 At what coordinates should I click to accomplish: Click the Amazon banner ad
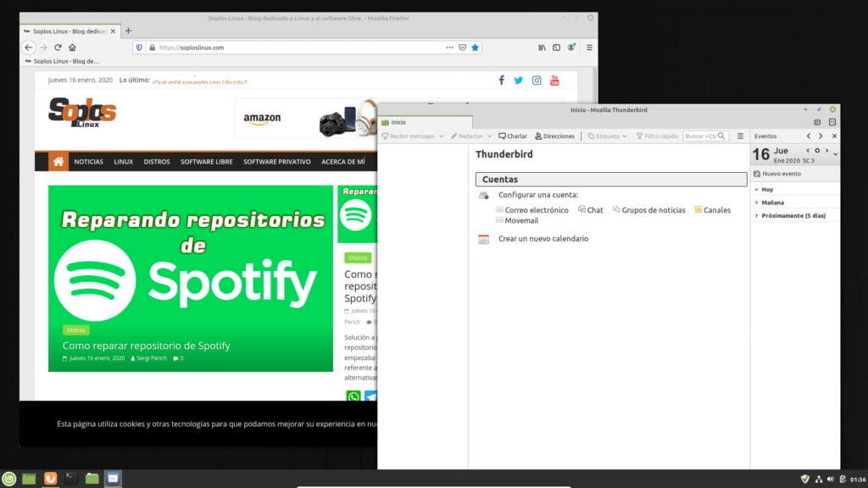(304, 119)
